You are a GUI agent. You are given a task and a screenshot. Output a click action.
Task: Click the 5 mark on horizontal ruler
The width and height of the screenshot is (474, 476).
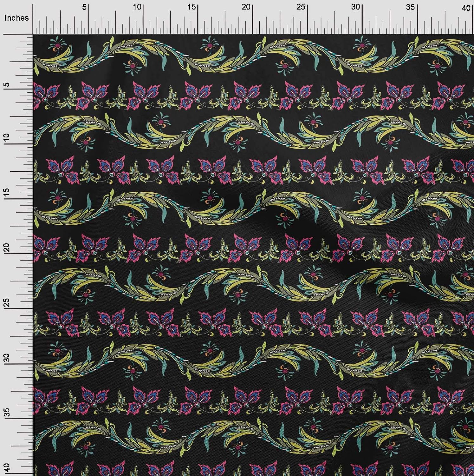pos(84,7)
